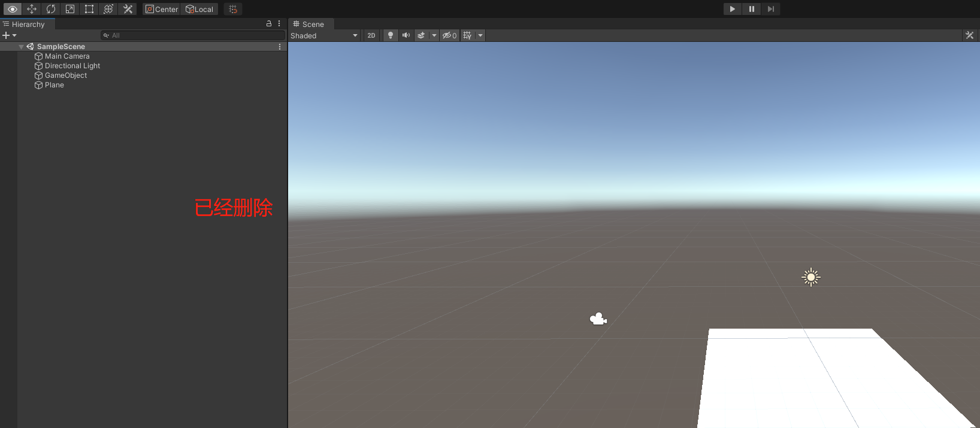The width and height of the screenshot is (980, 428).
Task: Toggle scene audio speaker icon
Action: tap(406, 35)
